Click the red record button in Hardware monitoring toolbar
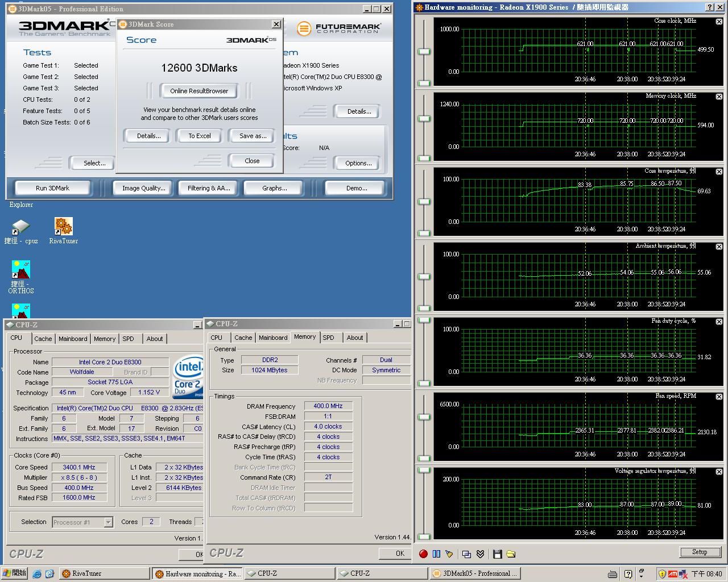 click(x=423, y=554)
